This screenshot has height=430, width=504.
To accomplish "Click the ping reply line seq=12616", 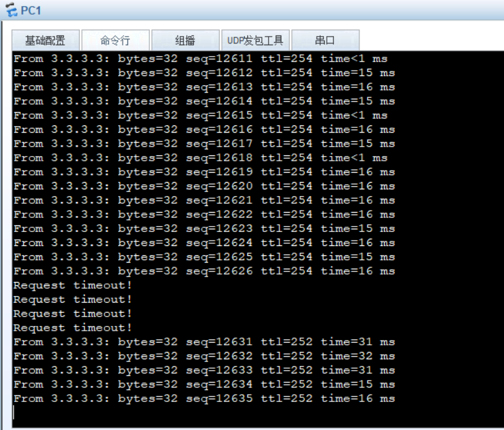I will 204,129.
